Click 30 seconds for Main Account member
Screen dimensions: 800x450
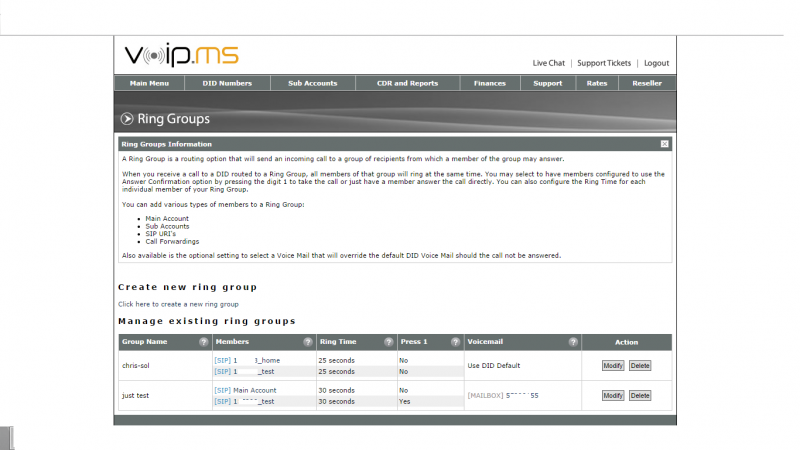(x=336, y=390)
